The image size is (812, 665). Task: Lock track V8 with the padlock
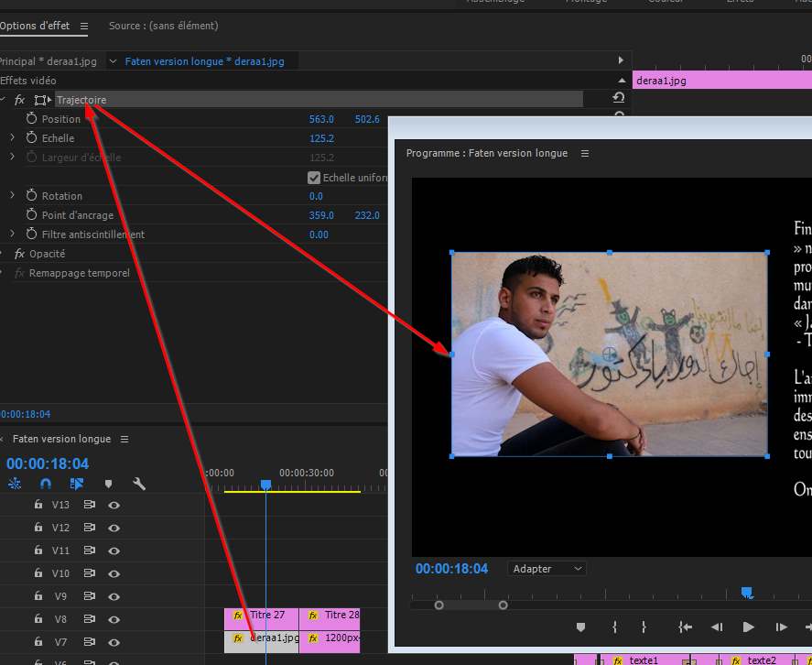(38, 619)
